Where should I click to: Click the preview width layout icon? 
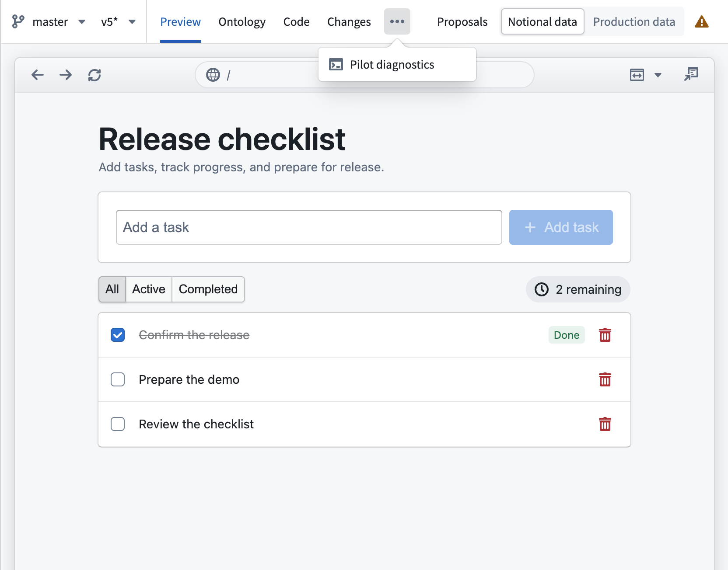click(637, 75)
